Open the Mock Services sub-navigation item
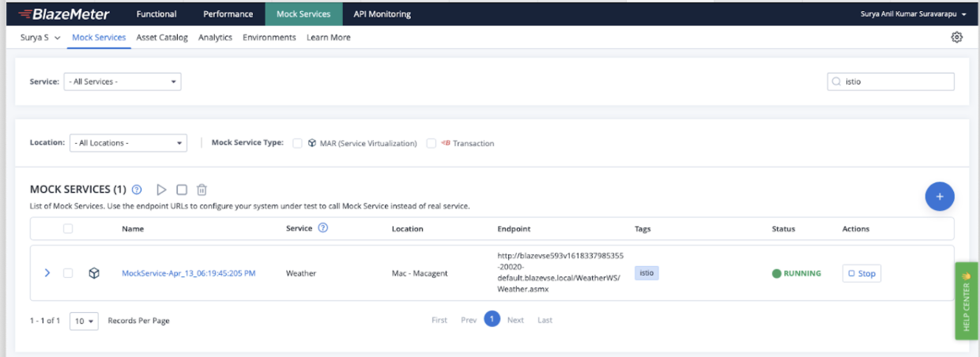The width and height of the screenshot is (980, 357). (x=99, y=37)
